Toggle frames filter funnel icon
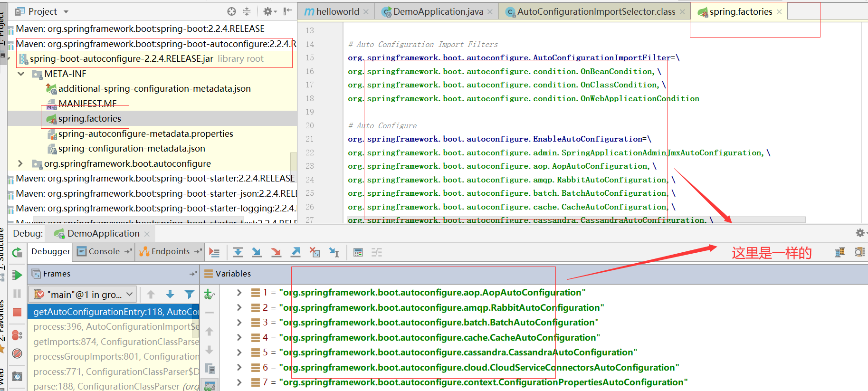868x391 pixels. pyautogui.click(x=190, y=295)
